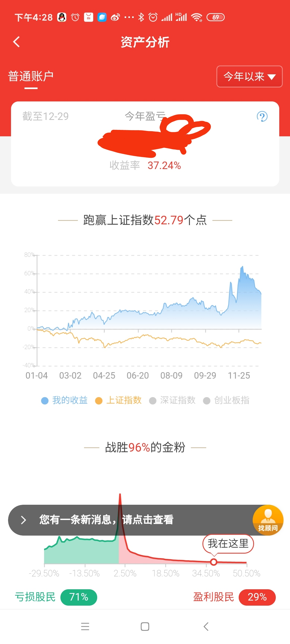Viewport: 290px width, 644px height.
Task: Open the help question mark icon
Action: pos(262,116)
